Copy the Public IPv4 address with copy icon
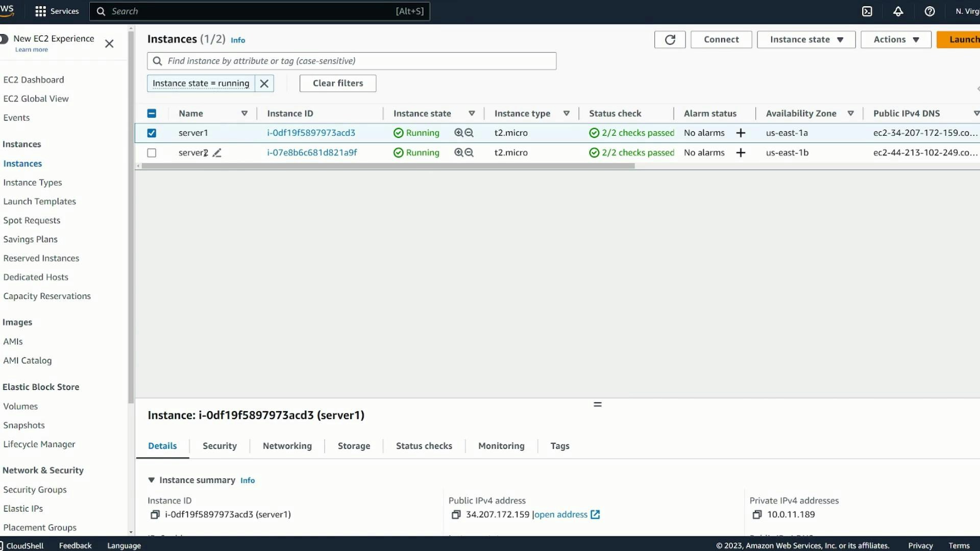Viewport: 980px width, 551px height. click(x=456, y=514)
